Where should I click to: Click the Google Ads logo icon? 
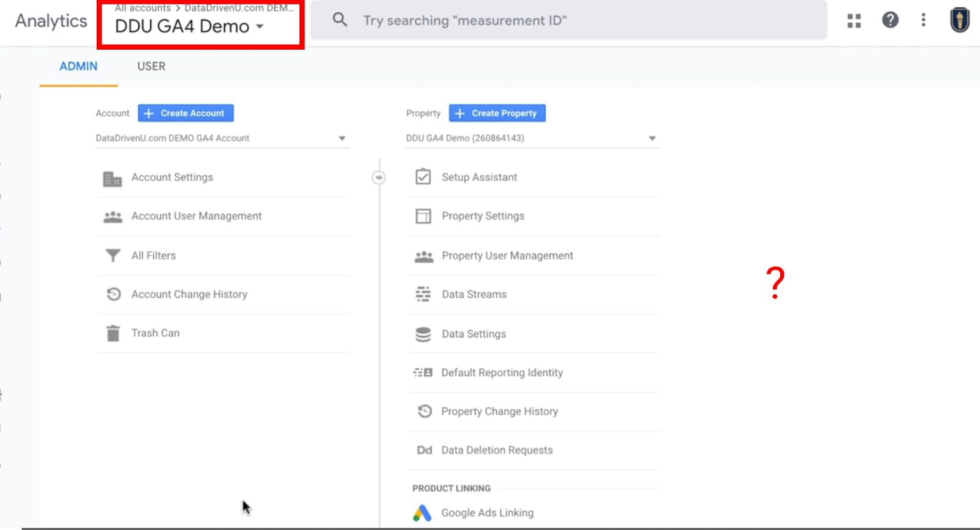point(422,513)
